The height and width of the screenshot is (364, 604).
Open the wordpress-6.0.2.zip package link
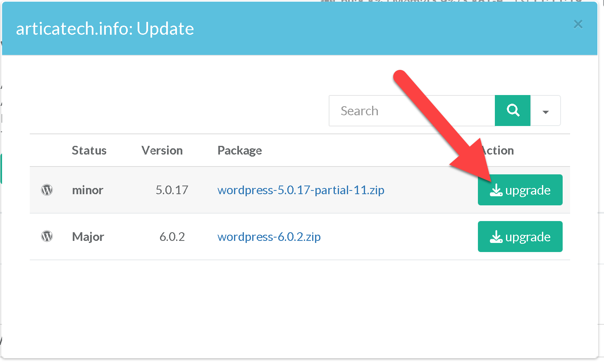[269, 237]
